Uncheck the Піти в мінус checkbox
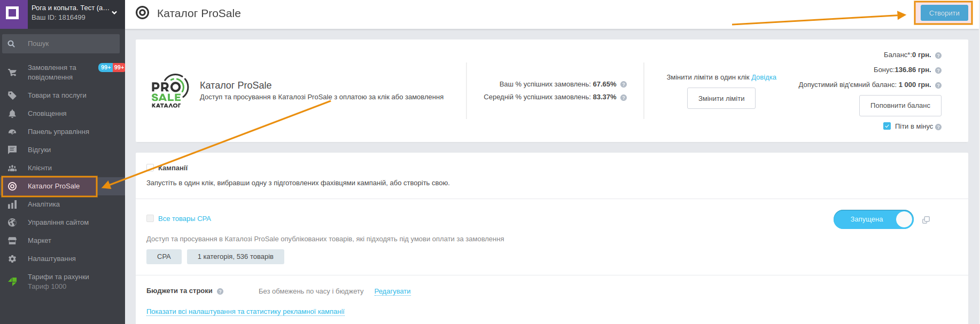This screenshot has height=324, width=980. [x=887, y=126]
